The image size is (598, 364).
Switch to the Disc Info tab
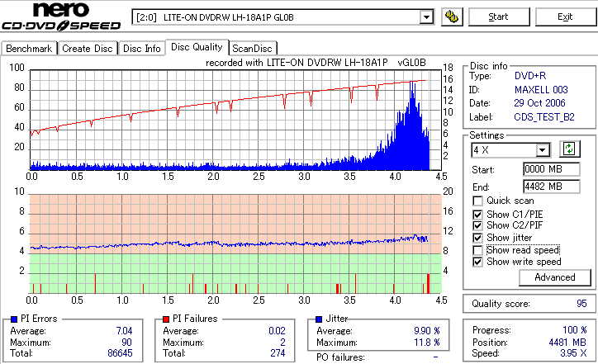point(142,49)
